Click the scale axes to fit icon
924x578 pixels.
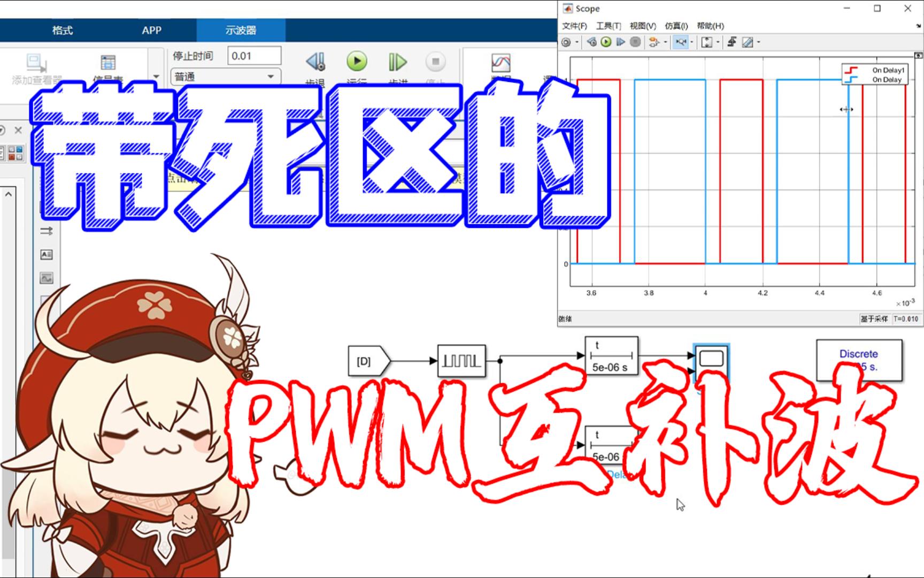(707, 42)
